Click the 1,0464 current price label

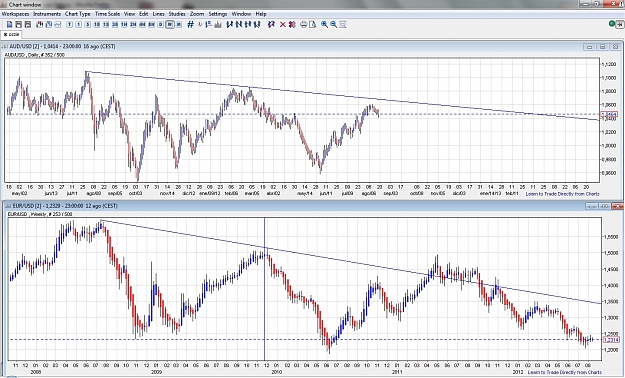(x=609, y=115)
